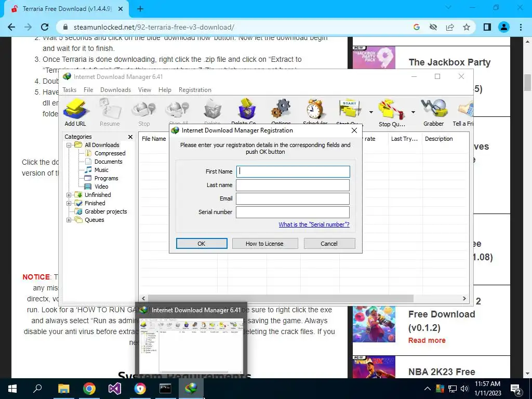Click the Resume toolbar icon

pyautogui.click(x=110, y=112)
